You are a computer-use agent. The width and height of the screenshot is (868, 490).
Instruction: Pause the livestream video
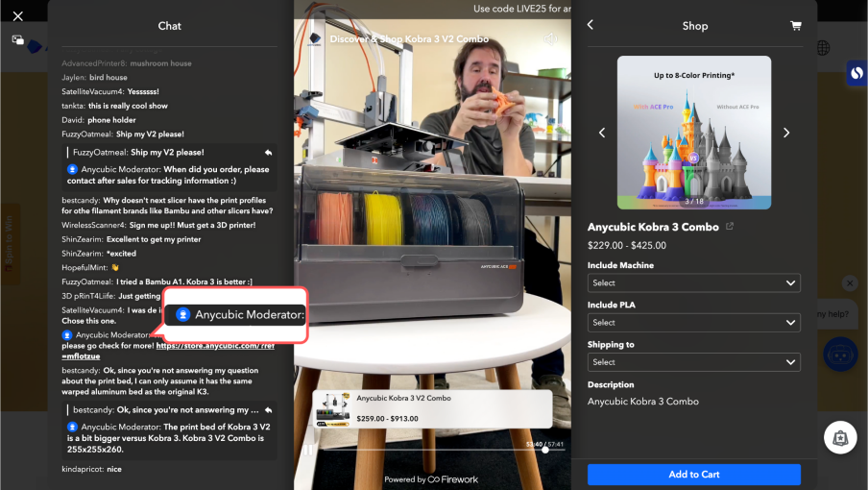tap(307, 450)
